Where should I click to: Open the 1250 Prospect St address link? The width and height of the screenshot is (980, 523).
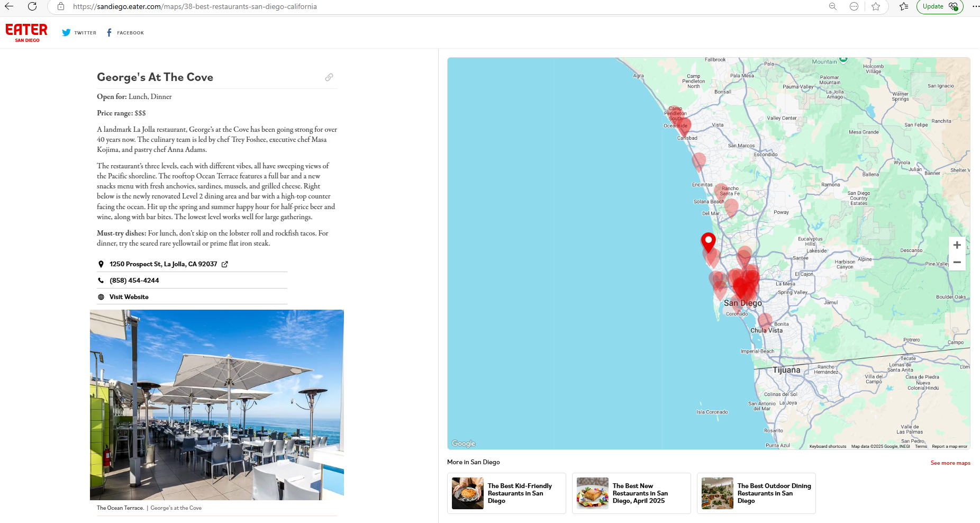click(163, 264)
